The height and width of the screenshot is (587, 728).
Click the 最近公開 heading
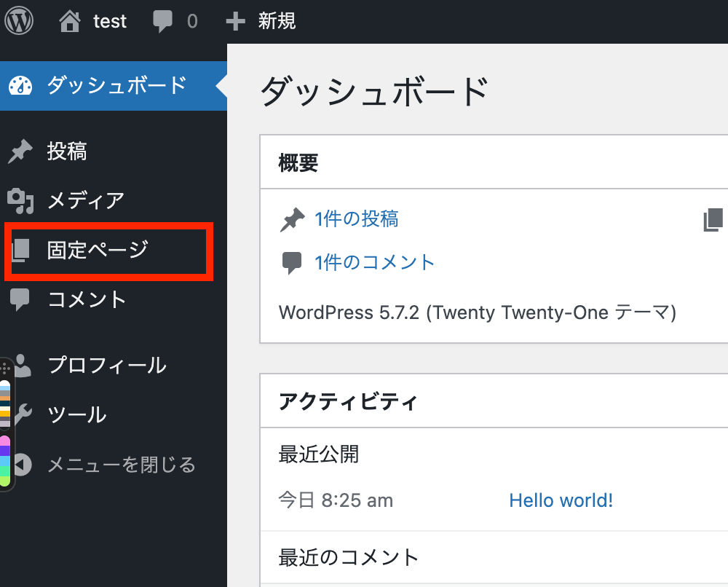[319, 454]
